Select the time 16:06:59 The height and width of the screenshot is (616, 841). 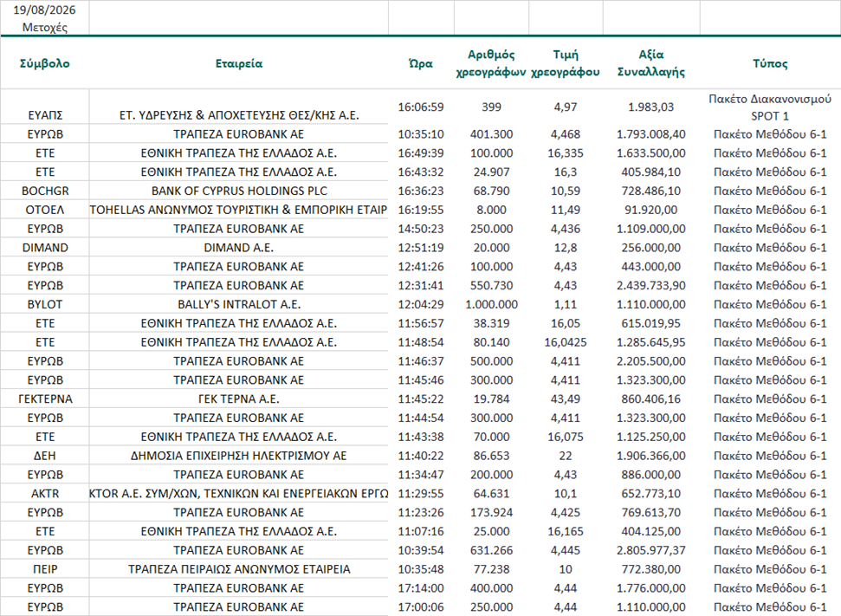(x=421, y=107)
